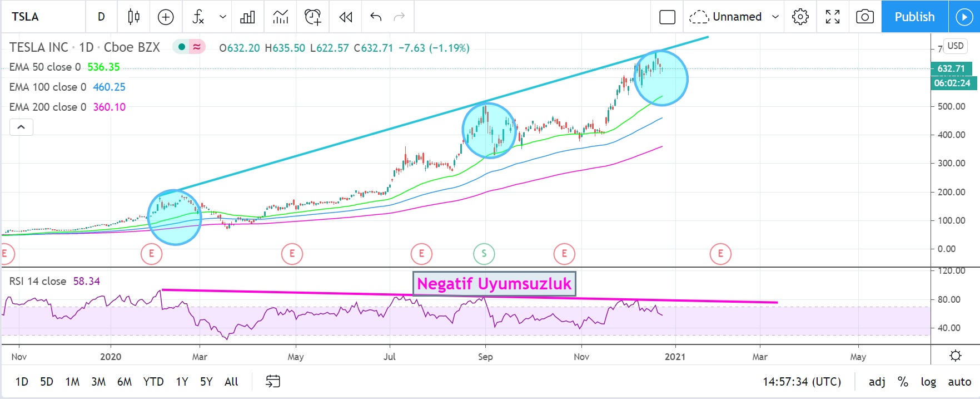Viewport: 980px width, 399px height.
Task: Expand the indicator templates dropdown arrow
Action: [223, 17]
